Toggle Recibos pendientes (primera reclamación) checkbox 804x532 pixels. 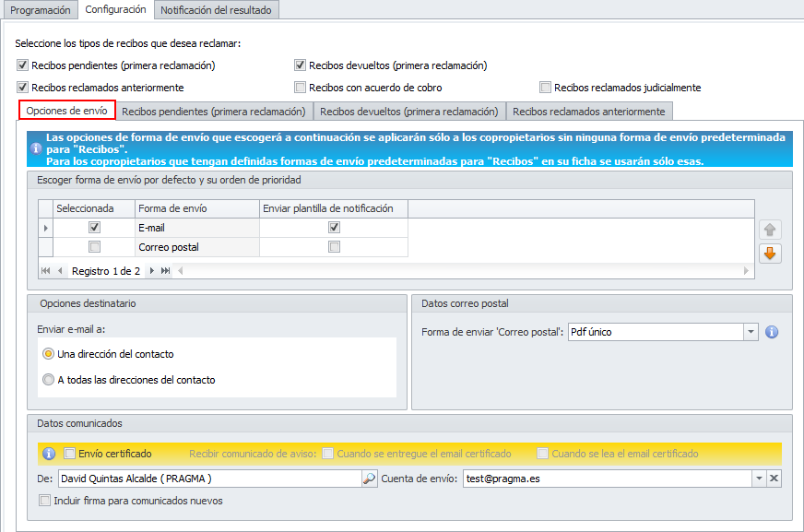(22, 65)
